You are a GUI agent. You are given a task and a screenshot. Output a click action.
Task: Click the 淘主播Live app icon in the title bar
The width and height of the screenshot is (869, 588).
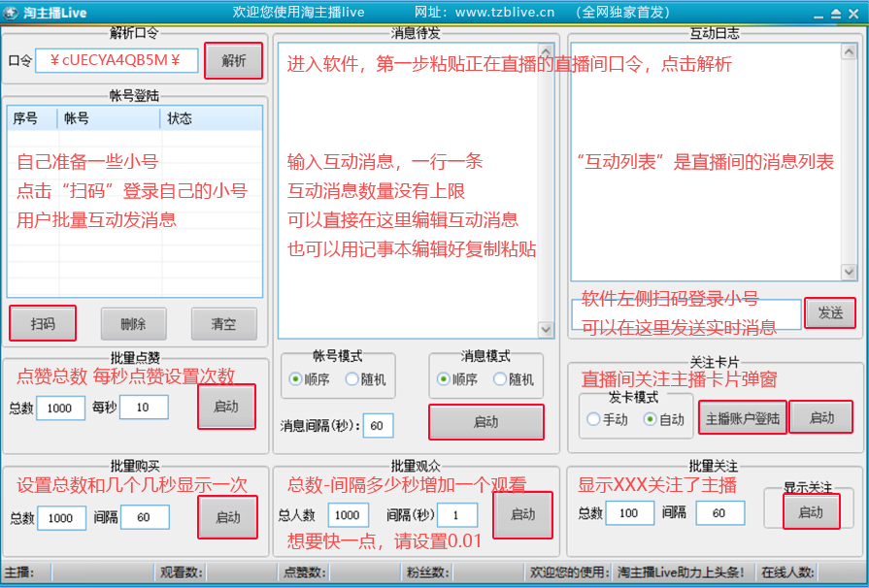tap(10, 13)
